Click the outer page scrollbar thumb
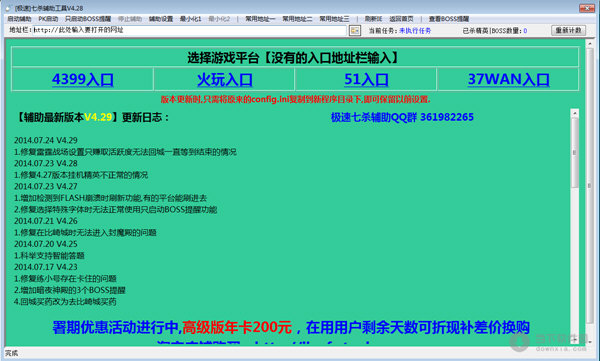This screenshot has width=600, height=361. [589, 185]
